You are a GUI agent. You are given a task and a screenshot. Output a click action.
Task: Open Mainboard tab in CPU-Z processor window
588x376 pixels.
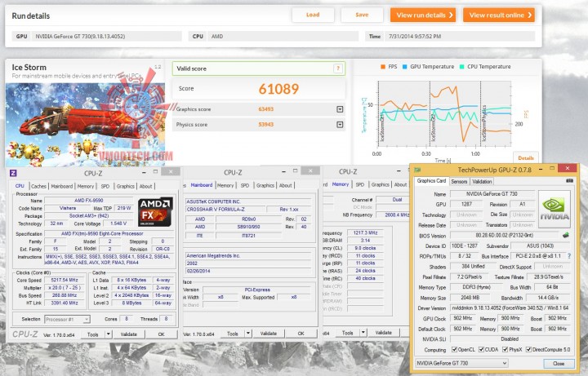[x=62, y=186]
